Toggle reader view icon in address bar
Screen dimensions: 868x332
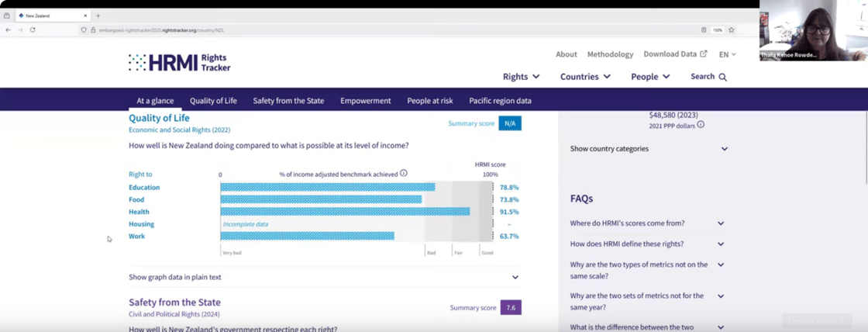pyautogui.click(x=704, y=29)
